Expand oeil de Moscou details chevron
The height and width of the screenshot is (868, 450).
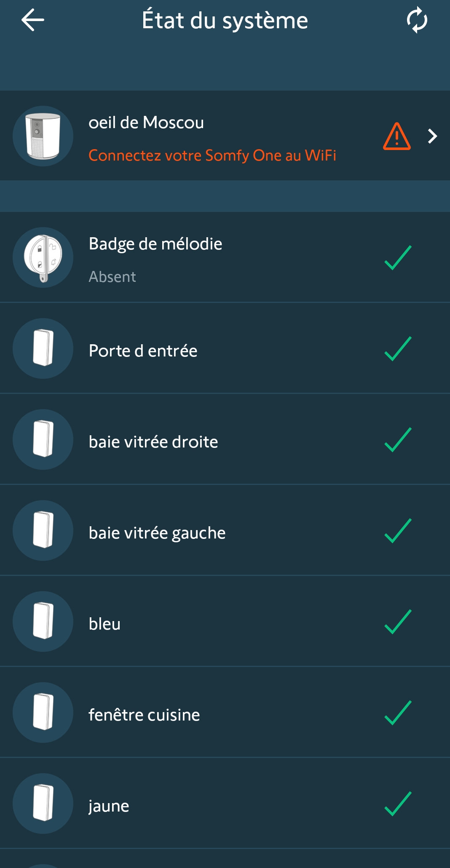click(x=432, y=136)
